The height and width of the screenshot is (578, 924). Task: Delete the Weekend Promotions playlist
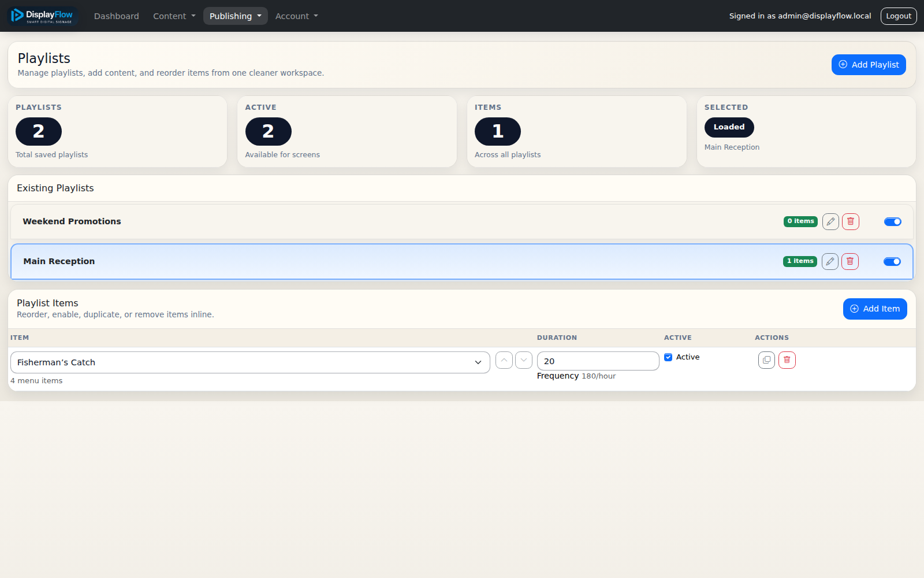[x=851, y=221]
